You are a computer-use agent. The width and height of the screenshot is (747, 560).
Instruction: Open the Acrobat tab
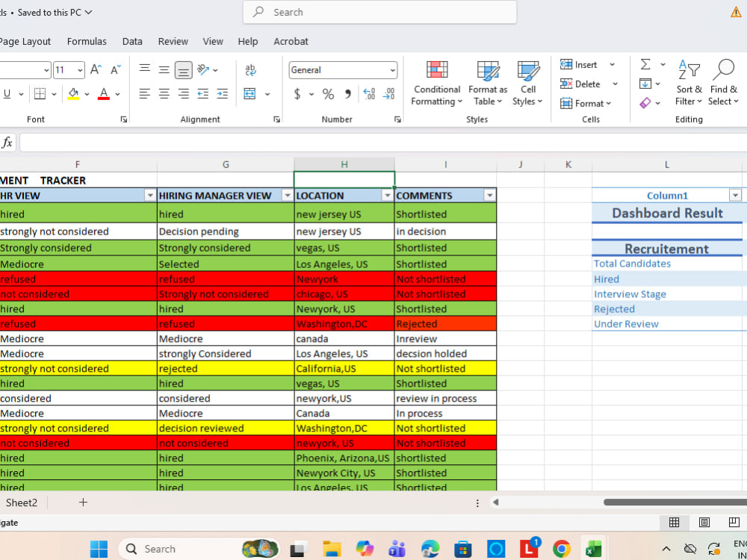pyautogui.click(x=291, y=41)
